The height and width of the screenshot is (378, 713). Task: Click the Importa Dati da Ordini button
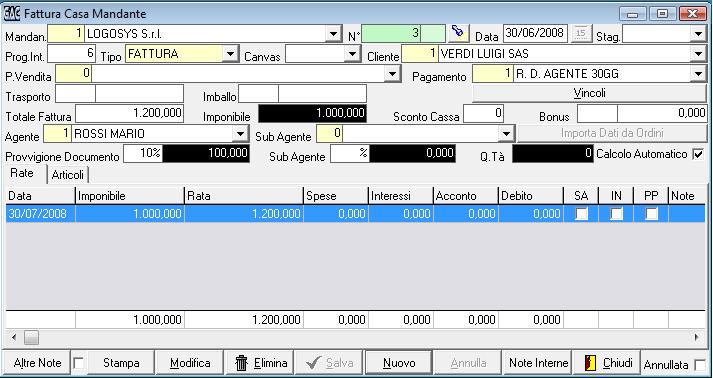612,134
